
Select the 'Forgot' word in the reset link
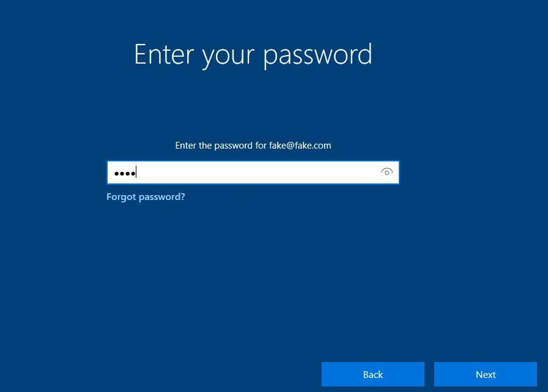tap(121, 197)
